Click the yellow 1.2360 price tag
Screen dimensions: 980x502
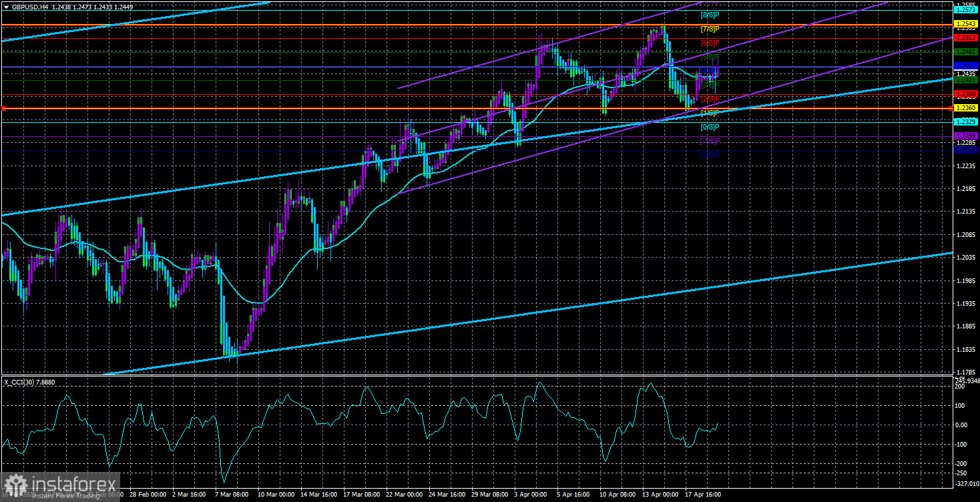click(x=966, y=108)
